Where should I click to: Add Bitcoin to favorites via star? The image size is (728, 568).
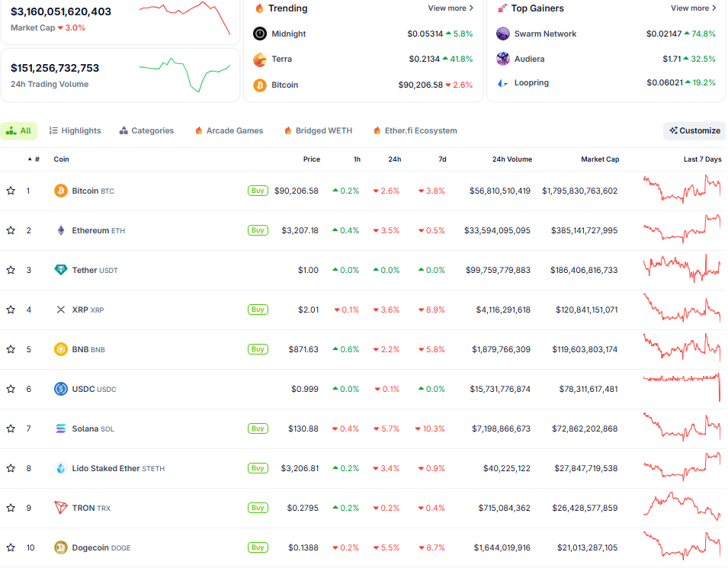tap(11, 191)
